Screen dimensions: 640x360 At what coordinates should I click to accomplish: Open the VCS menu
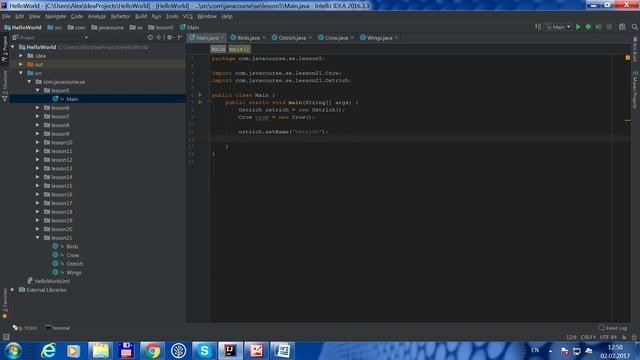[x=187, y=16]
